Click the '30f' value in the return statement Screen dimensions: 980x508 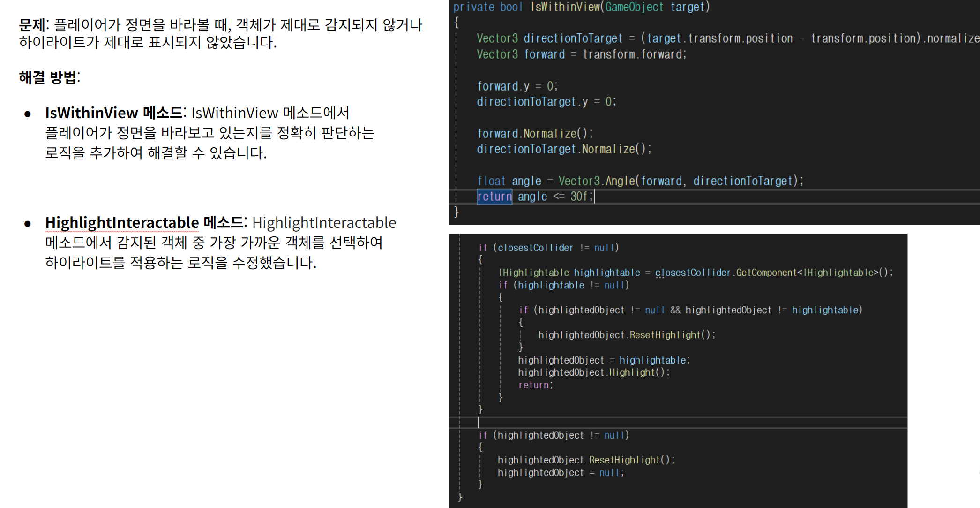pyautogui.click(x=579, y=197)
